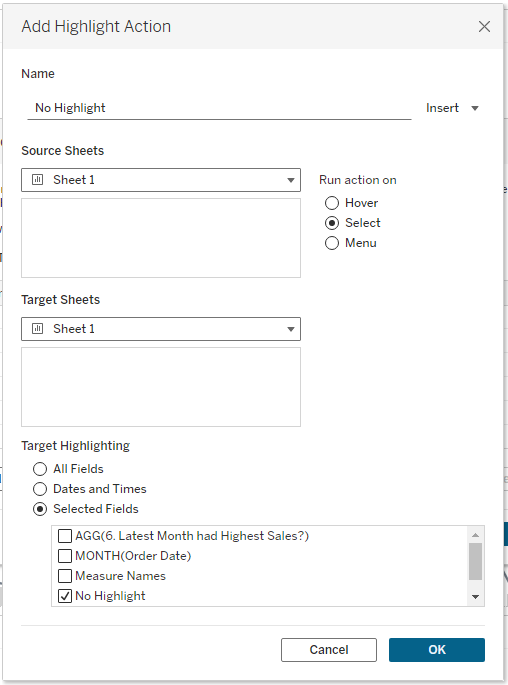Click the Target Sheets worksheet icon
The image size is (508, 685).
coord(38,329)
